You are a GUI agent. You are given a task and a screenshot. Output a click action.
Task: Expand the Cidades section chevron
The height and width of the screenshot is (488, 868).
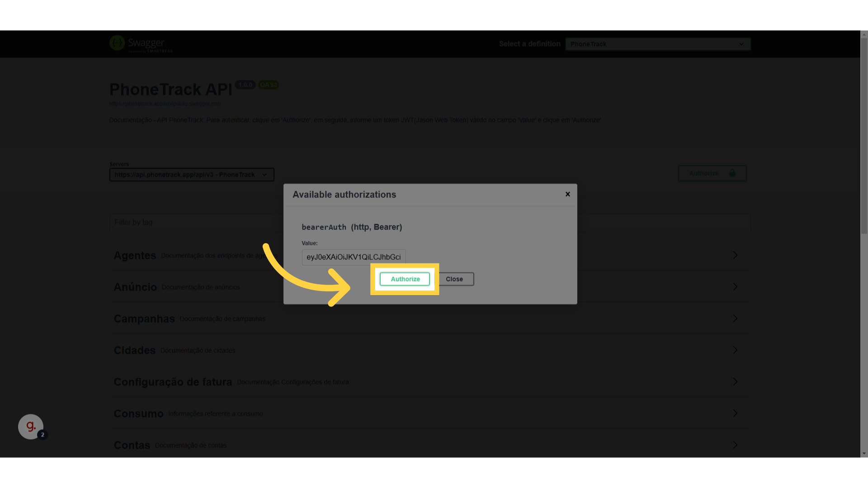(x=735, y=350)
